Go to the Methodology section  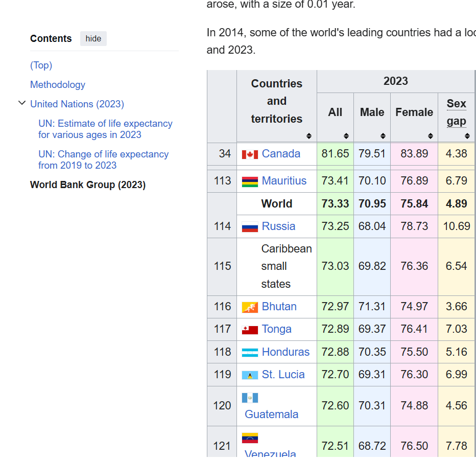click(58, 85)
